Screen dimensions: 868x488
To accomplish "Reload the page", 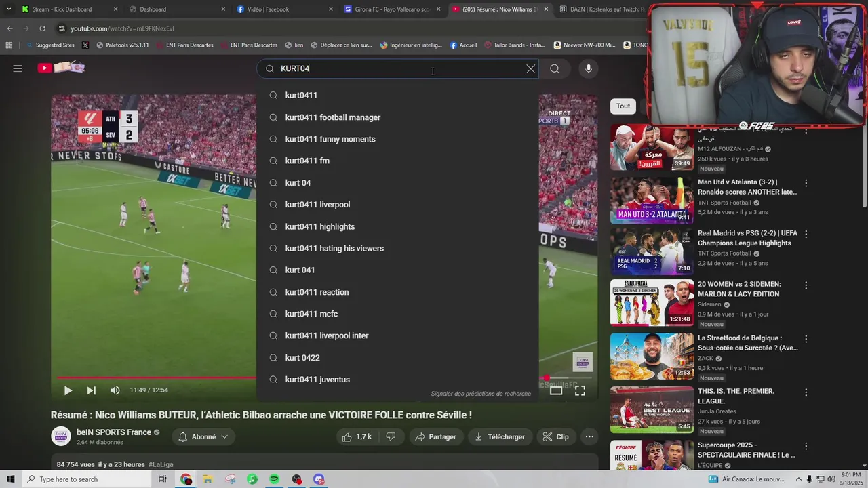I will pyautogui.click(x=42, y=28).
